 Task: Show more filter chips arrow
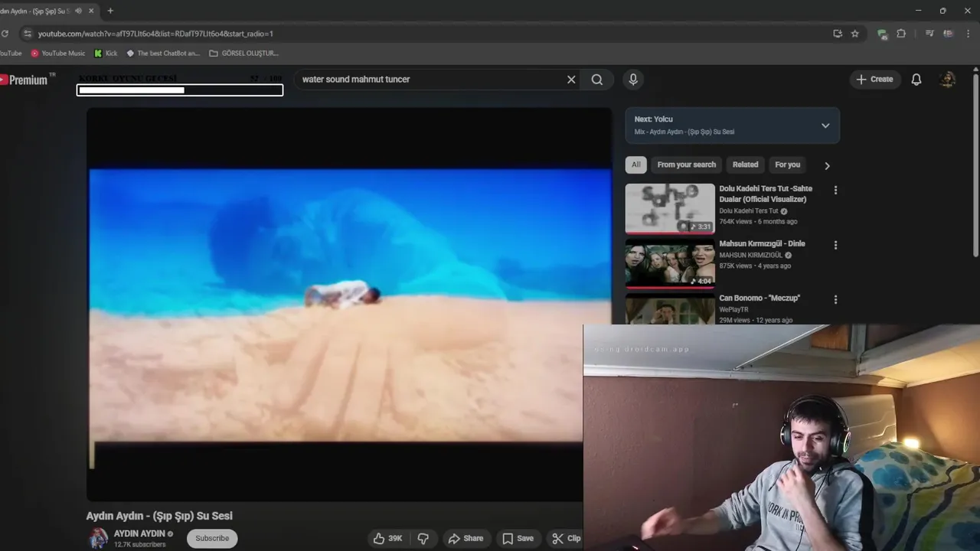[827, 165]
